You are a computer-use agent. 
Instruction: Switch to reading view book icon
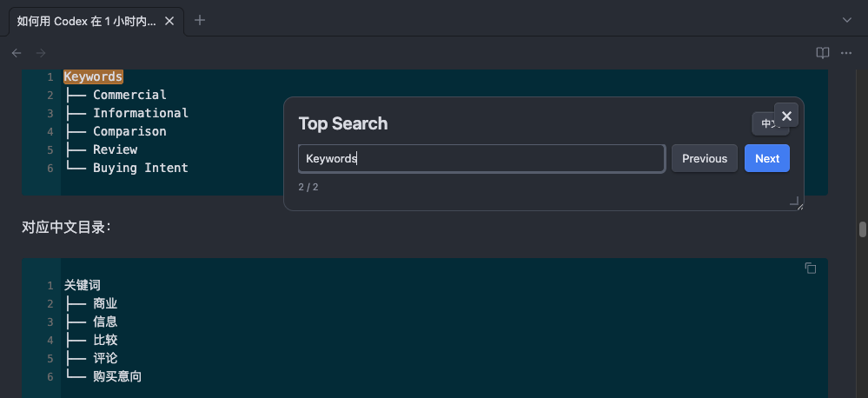823,53
